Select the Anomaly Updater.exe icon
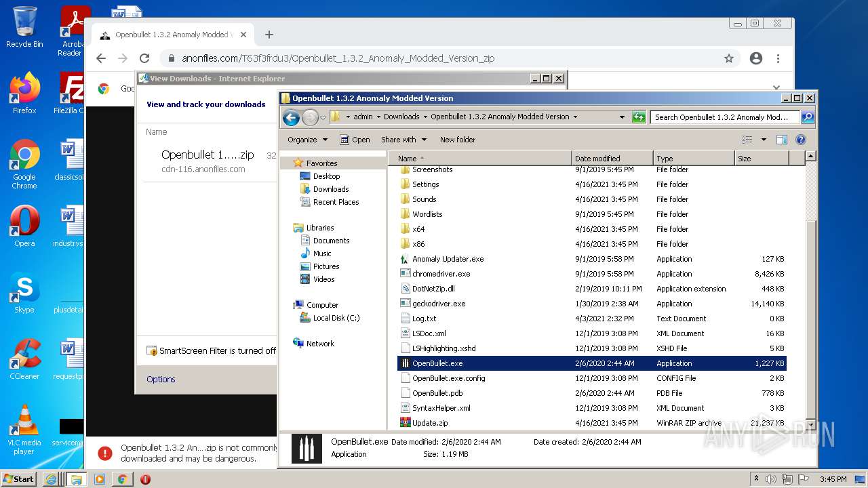Viewport: 868px width, 488px height. [x=406, y=259]
